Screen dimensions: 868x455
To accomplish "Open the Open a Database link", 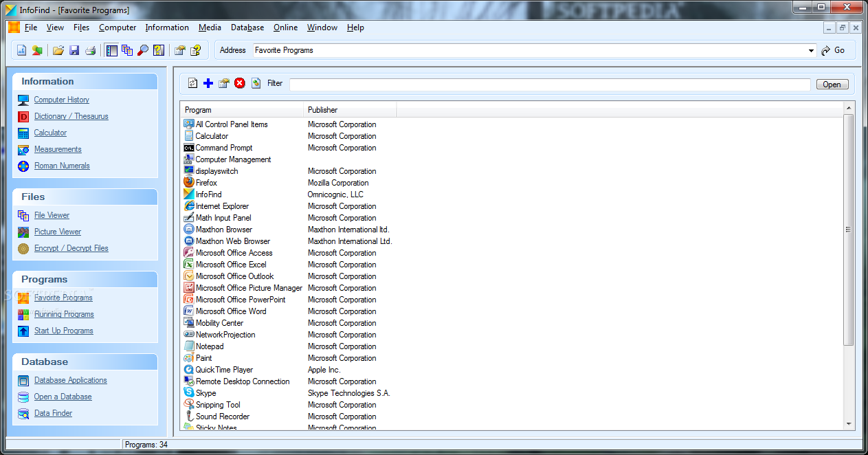I will click(x=63, y=397).
